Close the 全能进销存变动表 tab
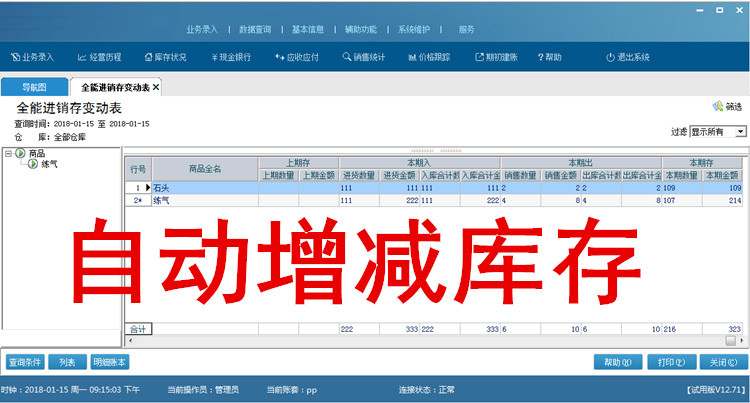This screenshot has width=750, height=403. click(156, 88)
